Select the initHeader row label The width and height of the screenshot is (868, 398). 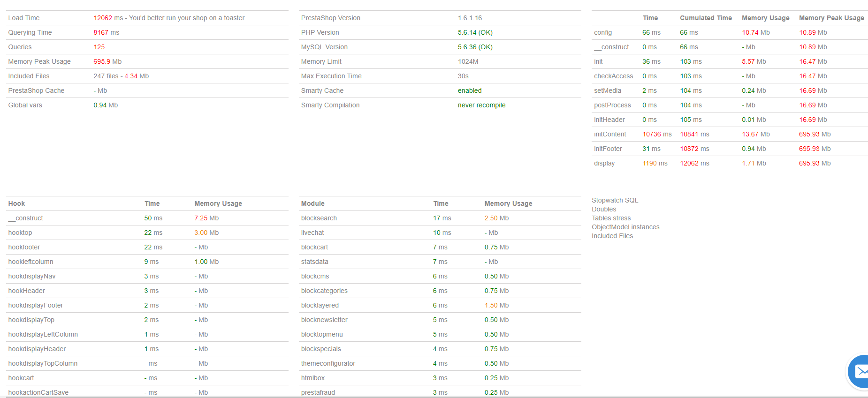pos(609,120)
